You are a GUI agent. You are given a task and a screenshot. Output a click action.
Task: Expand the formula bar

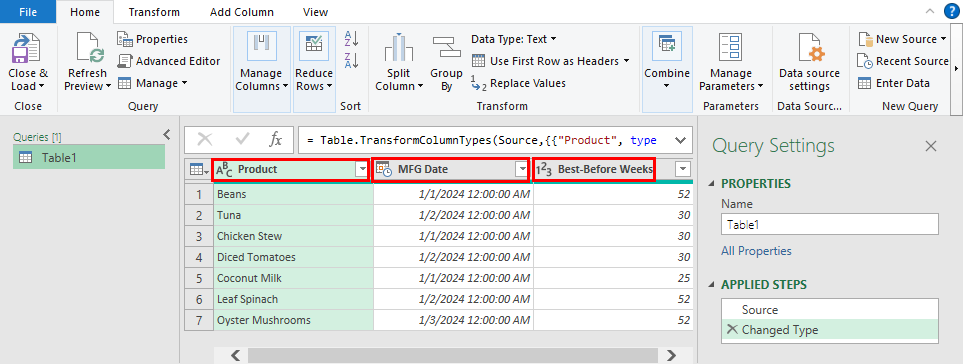tap(680, 141)
